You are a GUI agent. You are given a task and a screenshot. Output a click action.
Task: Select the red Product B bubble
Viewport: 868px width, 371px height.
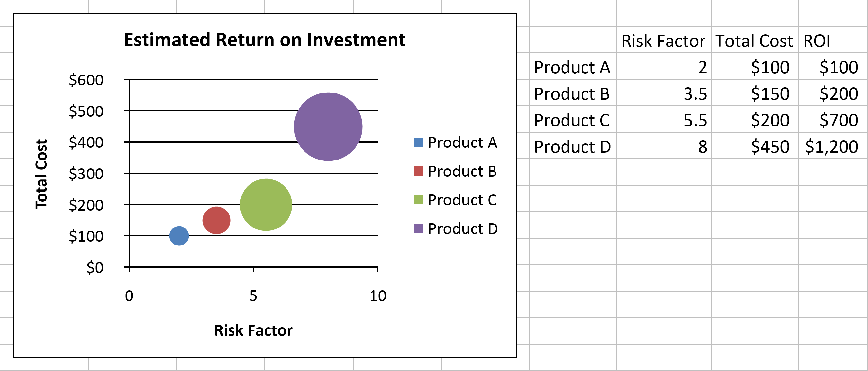(216, 221)
